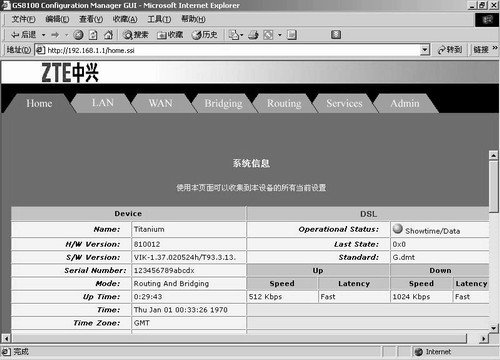Open the Search (搜索) toolbar button

pos(135,35)
